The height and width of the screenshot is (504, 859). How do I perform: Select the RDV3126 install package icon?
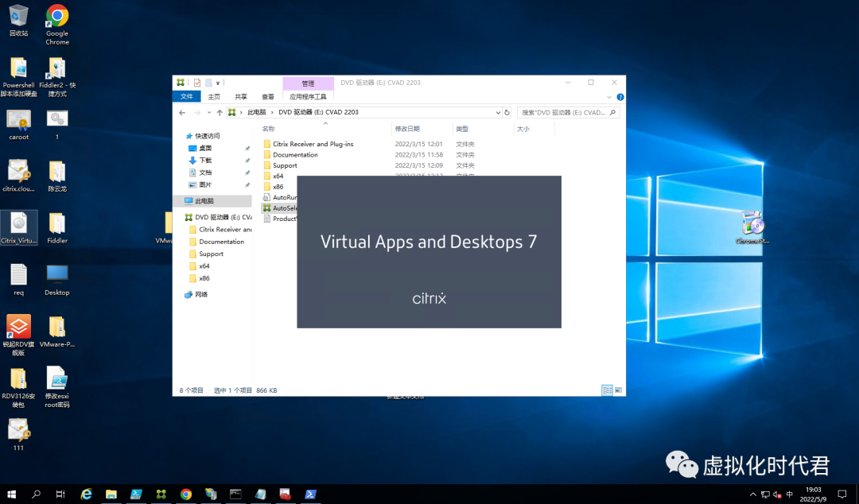pos(18,387)
